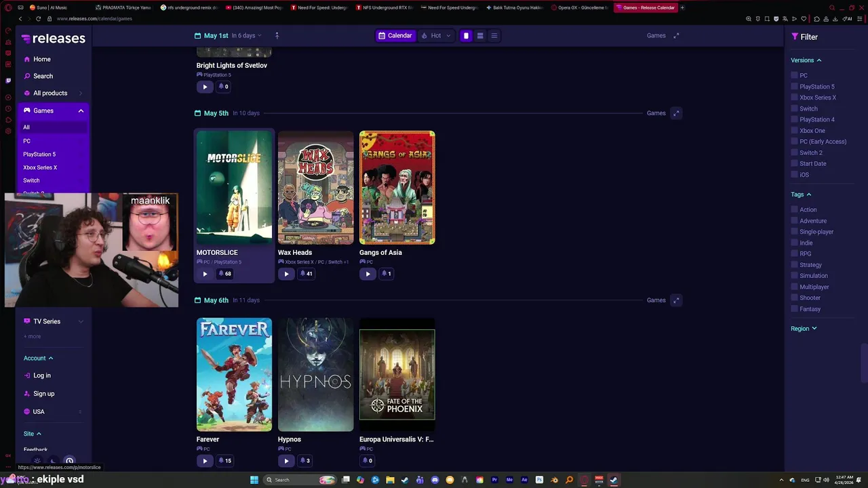This screenshot has height=488, width=868.
Task: Switch to large card view layout
Action: pyautogui.click(x=466, y=36)
